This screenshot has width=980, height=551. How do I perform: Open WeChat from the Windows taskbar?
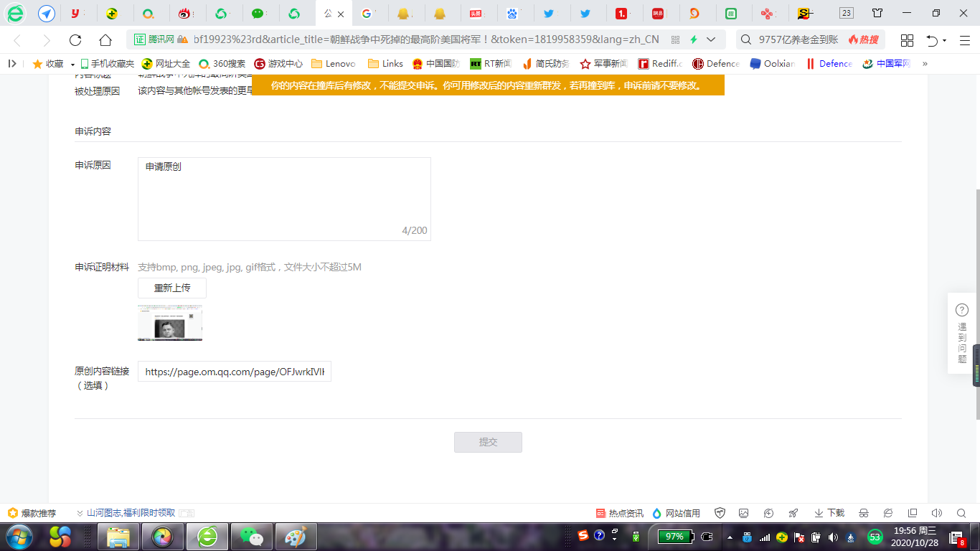(x=251, y=537)
